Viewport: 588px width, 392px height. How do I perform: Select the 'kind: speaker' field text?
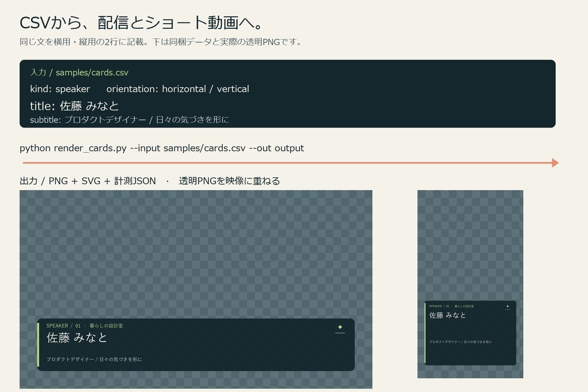click(x=60, y=89)
